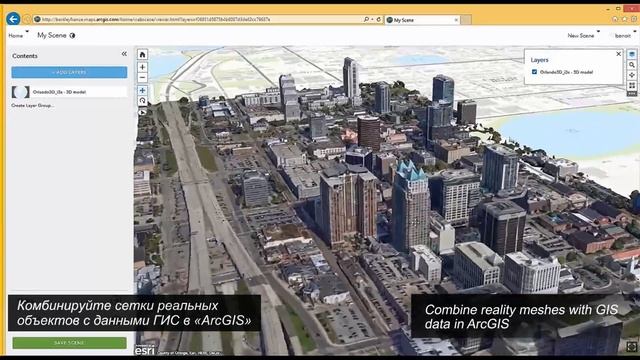Click the esri logo
640x360 pixels.
pyautogui.click(x=145, y=350)
